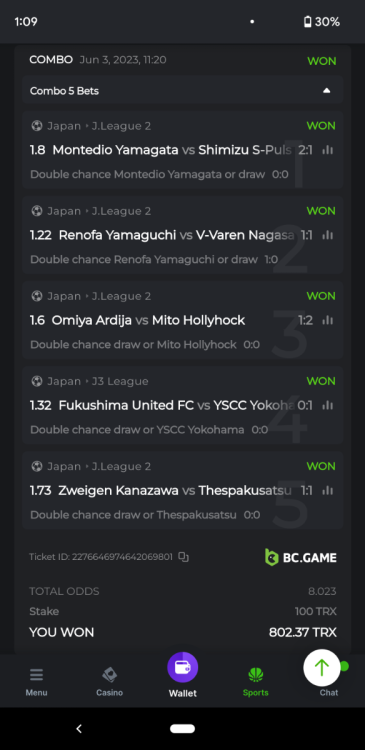This screenshot has width=365, height=750.
Task: Select the Renofa Yamaguchi vs V-Varen match
Action: pyautogui.click(x=176, y=235)
